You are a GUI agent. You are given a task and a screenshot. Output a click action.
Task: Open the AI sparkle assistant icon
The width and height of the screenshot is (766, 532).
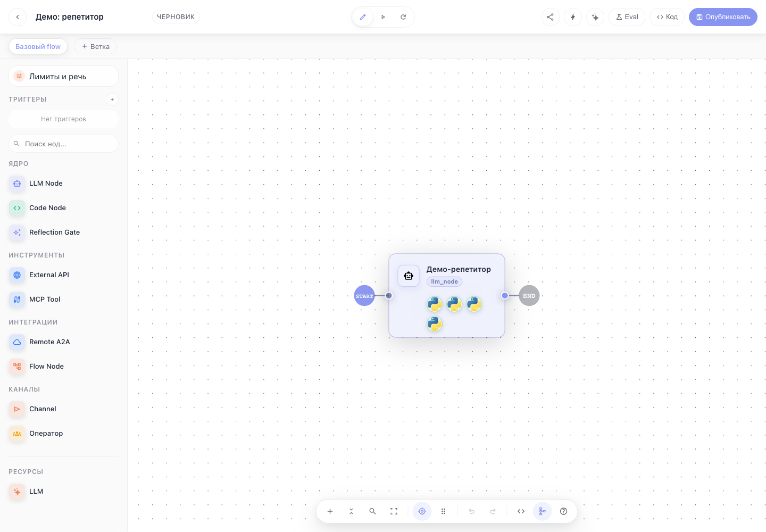(x=595, y=17)
